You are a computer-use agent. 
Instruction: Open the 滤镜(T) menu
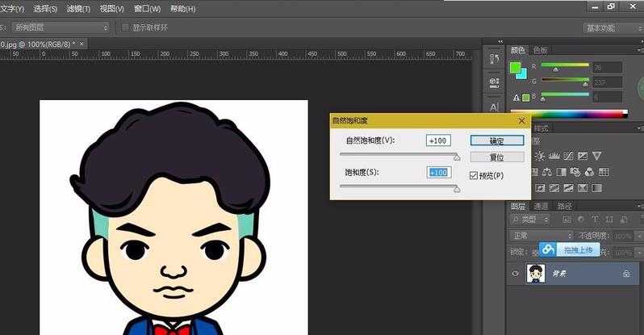click(x=79, y=8)
